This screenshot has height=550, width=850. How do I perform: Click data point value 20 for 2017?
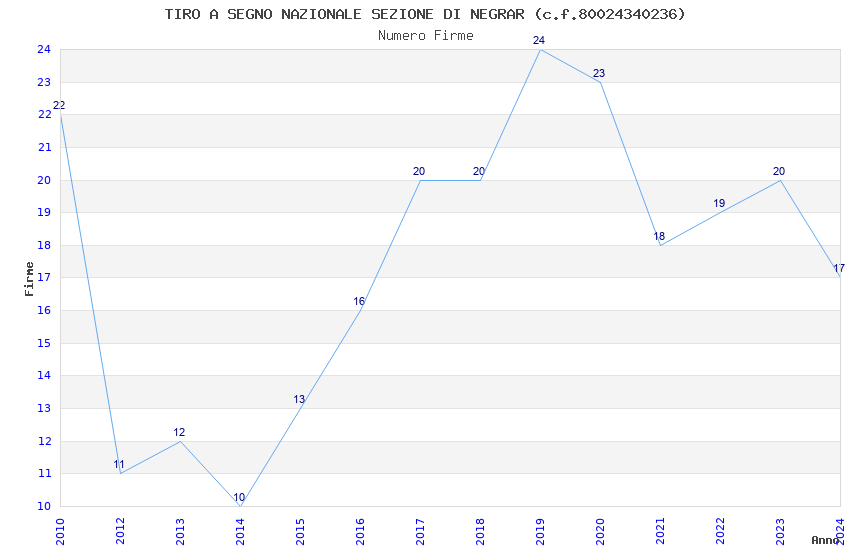click(x=419, y=171)
